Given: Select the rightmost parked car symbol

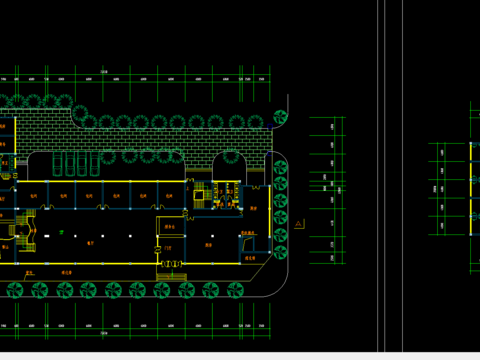Looking at the screenshot, I should [94, 163].
